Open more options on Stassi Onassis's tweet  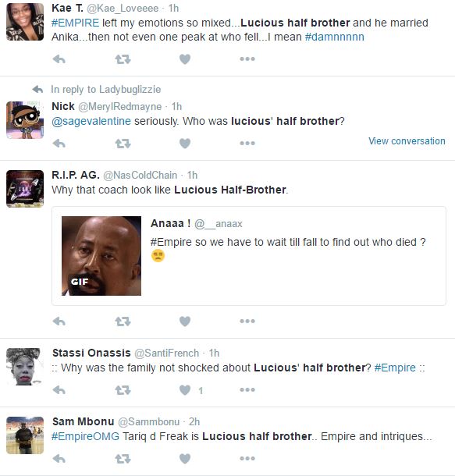(247, 390)
